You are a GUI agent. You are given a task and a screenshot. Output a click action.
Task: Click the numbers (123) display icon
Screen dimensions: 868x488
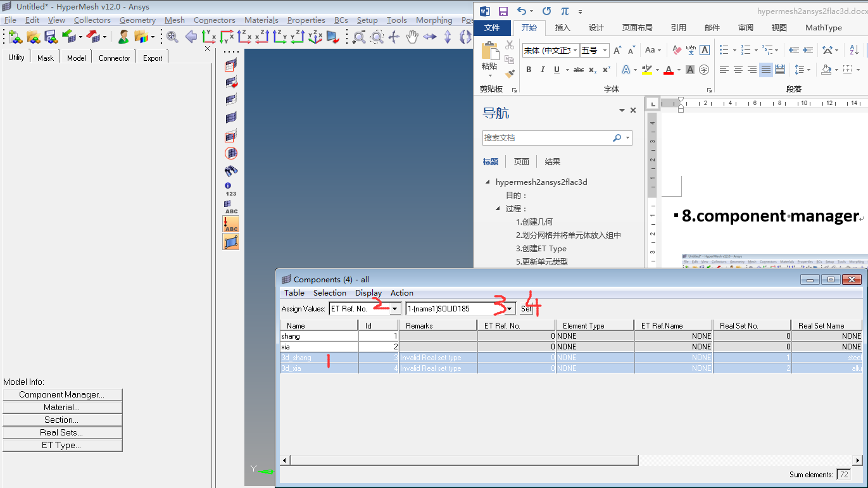coord(231,189)
